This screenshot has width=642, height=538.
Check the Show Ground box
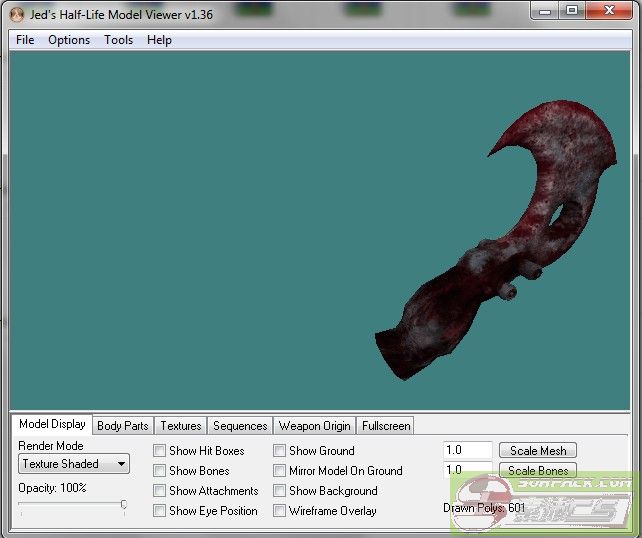pos(280,451)
